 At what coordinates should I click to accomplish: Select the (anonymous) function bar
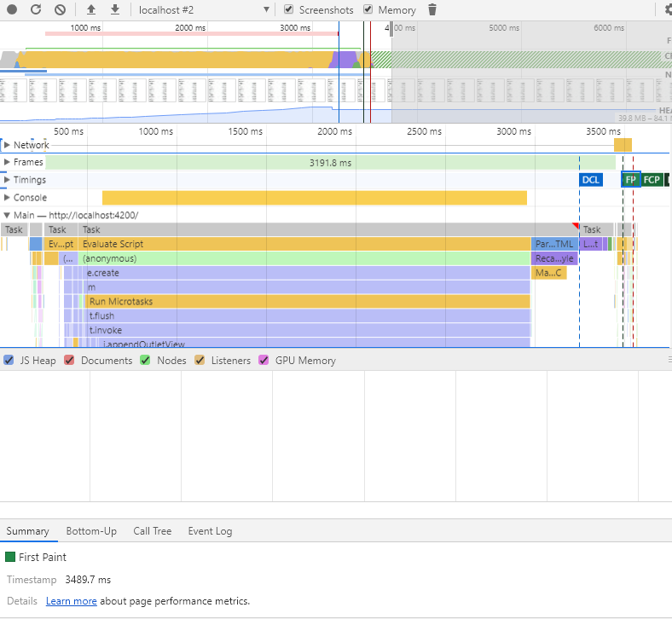coord(304,258)
